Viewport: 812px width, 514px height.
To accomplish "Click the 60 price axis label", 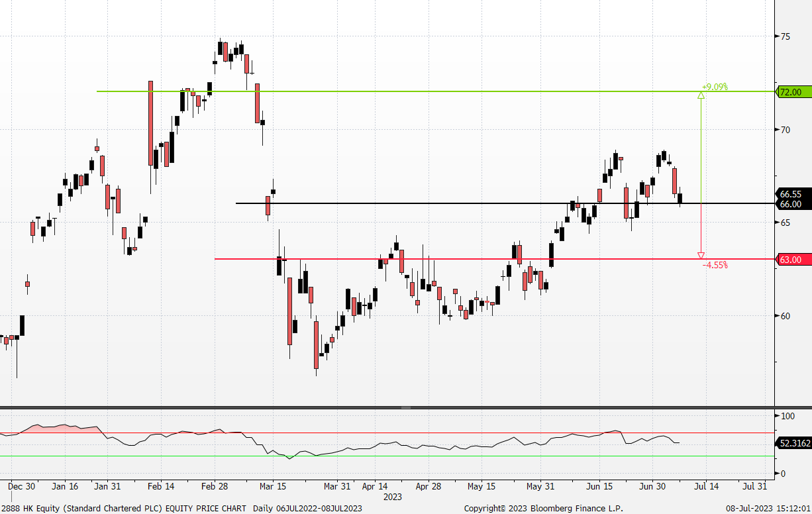I will [785, 316].
